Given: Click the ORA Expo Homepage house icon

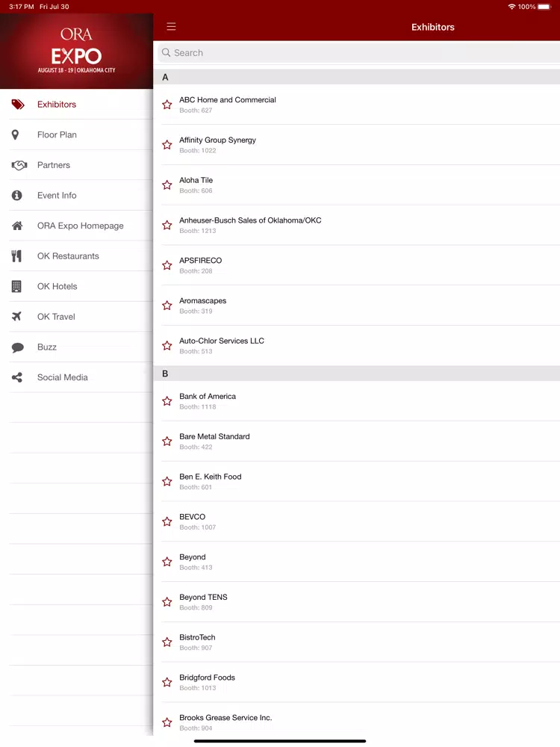Looking at the screenshot, I should (17, 226).
